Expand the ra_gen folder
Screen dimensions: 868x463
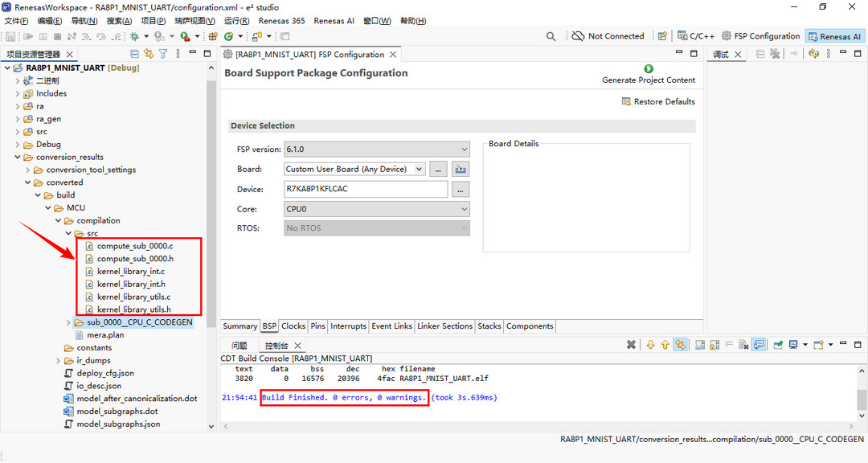pos(18,119)
